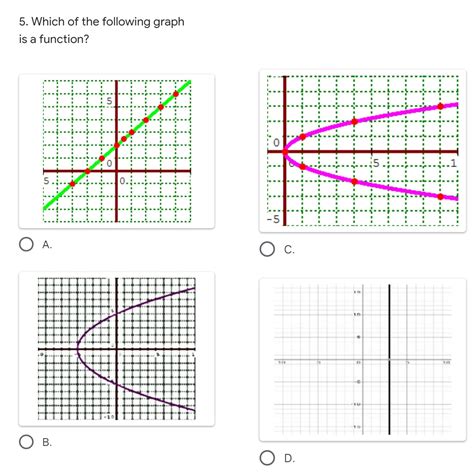This screenshot has width=474, height=474.
Task: Click the 'C.' option label
Action: (289, 250)
